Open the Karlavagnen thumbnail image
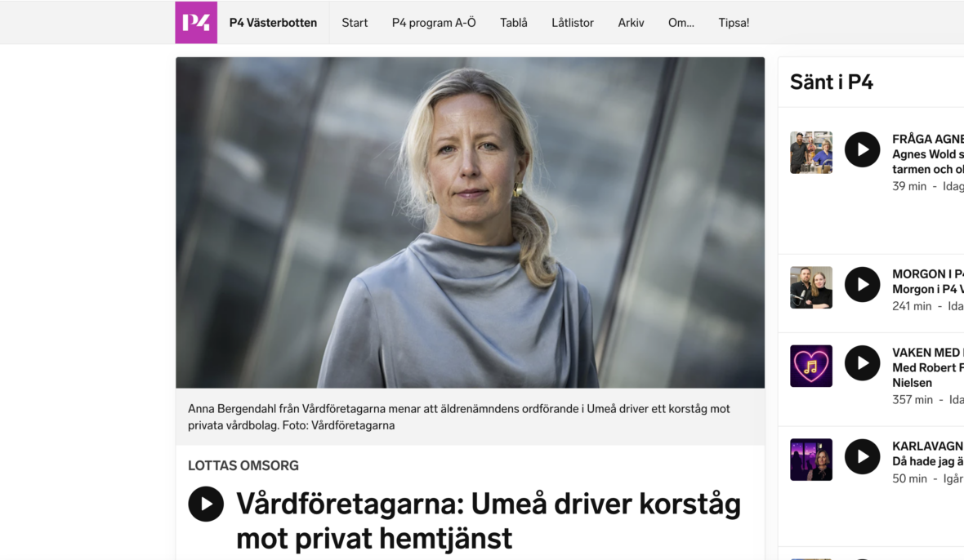 811,460
